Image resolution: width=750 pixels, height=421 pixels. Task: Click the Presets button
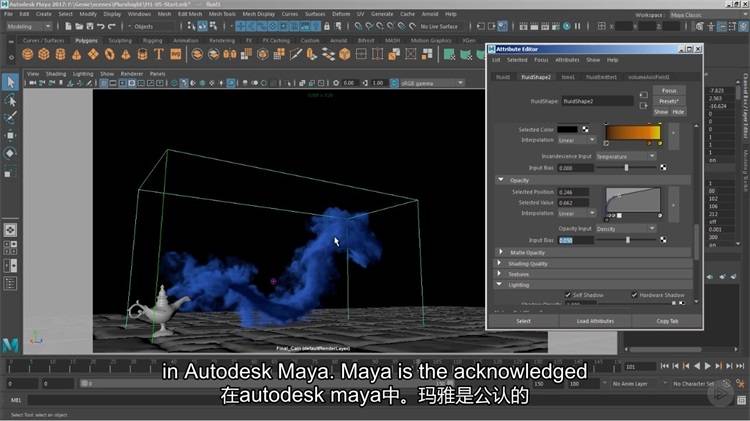click(x=669, y=101)
